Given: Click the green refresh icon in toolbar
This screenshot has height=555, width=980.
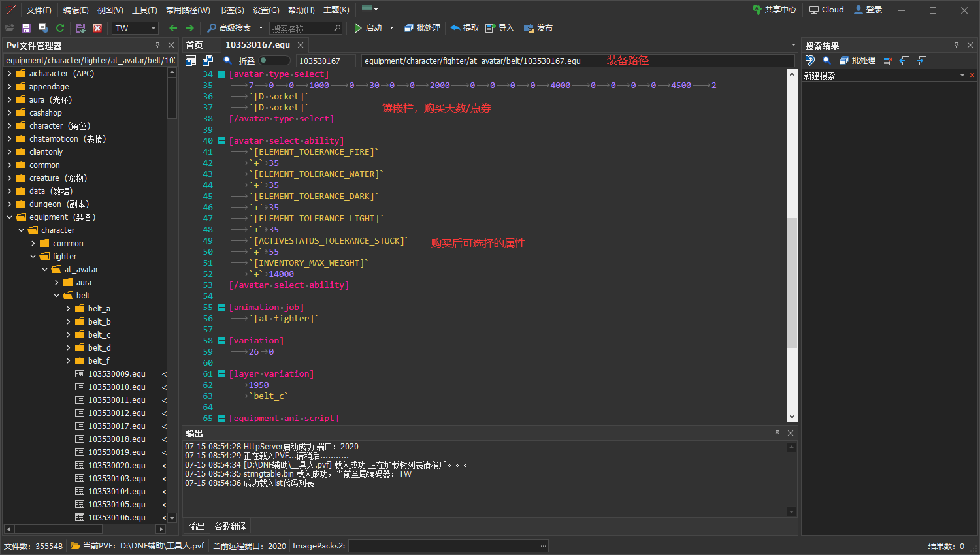Looking at the screenshot, I should tap(60, 28).
